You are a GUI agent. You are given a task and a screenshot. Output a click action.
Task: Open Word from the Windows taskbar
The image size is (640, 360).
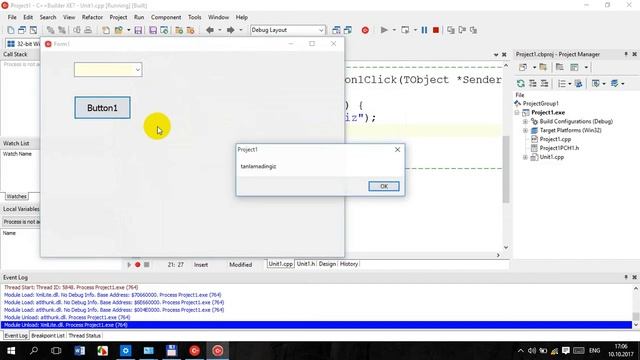click(80, 351)
